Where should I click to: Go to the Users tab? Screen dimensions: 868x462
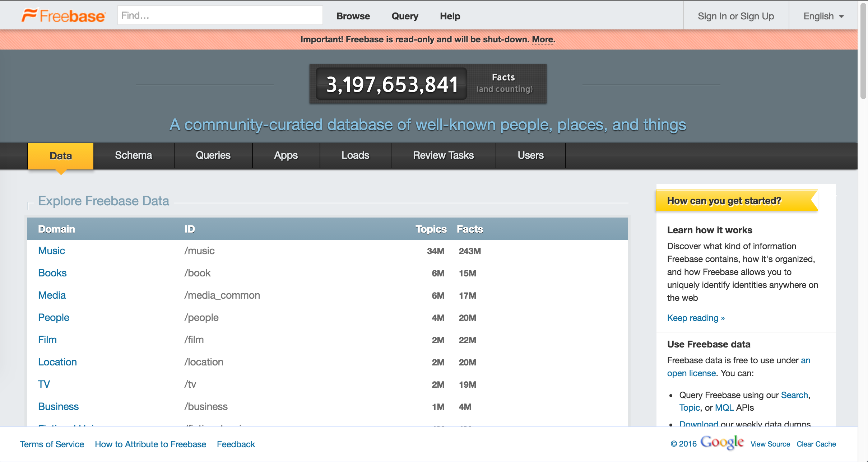pyautogui.click(x=530, y=155)
